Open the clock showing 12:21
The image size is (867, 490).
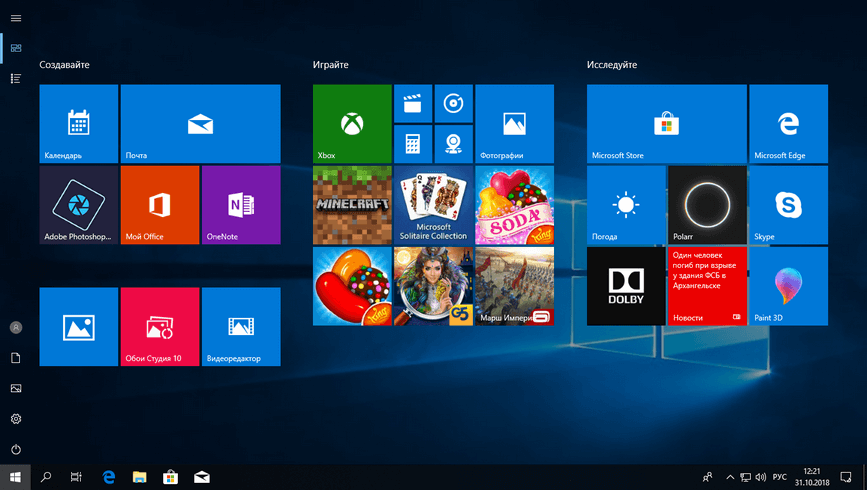(812, 477)
